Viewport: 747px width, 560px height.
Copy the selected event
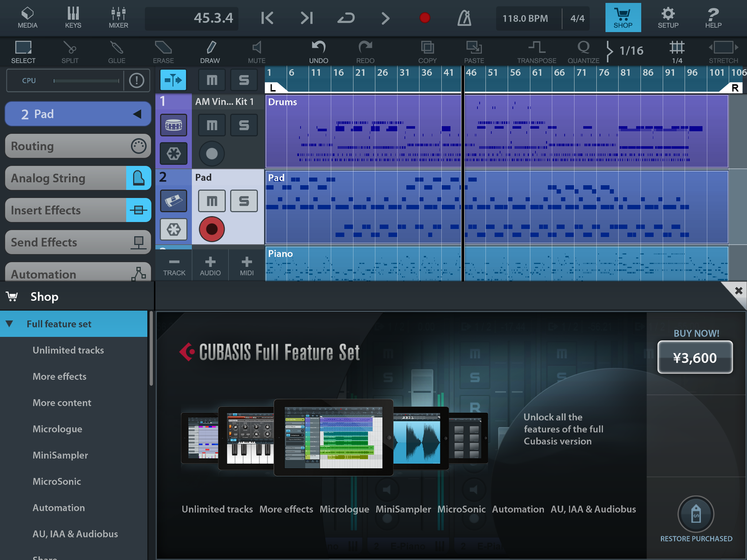(x=427, y=52)
